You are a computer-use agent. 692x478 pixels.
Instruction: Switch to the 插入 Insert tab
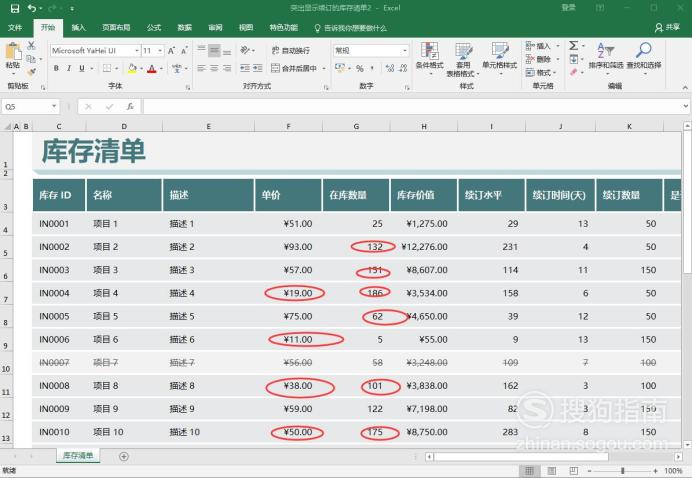[x=78, y=27]
